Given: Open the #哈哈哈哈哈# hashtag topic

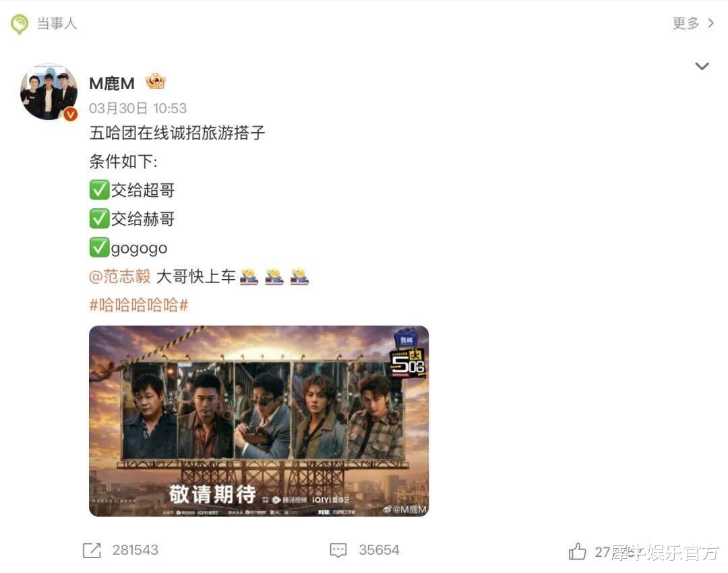Looking at the screenshot, I should [x=138, y=305].
